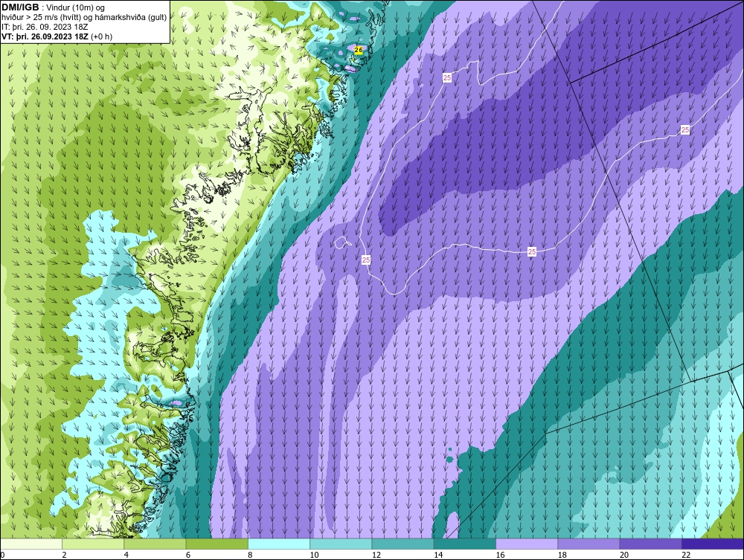The image size is (744, 560).
Task: Click the DMI/IGB title text
Action: (x=20, y=7)
